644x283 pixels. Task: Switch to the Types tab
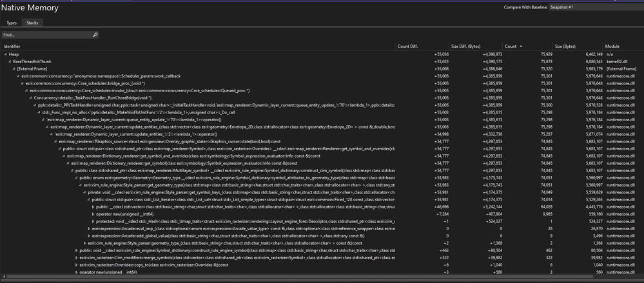tap(12, 23)
